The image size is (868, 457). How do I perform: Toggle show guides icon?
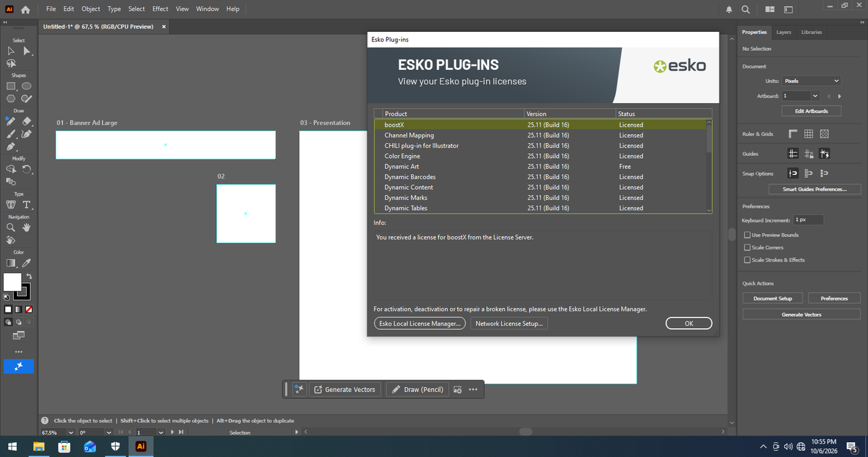[x=793, y=154]
